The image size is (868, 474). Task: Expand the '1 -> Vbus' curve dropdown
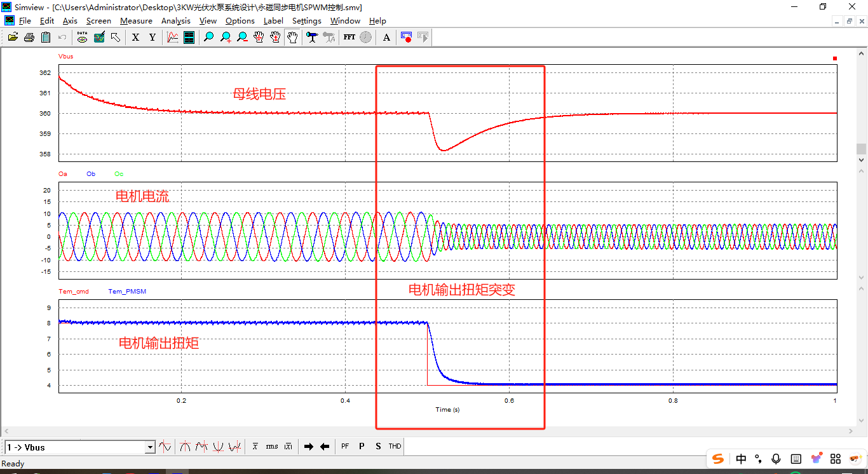[x=150, y=447]
